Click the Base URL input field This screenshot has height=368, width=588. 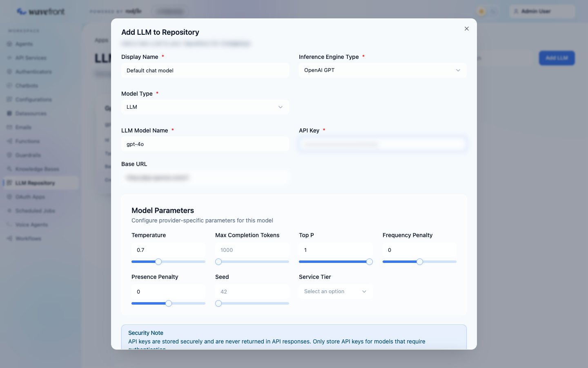[x=205, y=178]
